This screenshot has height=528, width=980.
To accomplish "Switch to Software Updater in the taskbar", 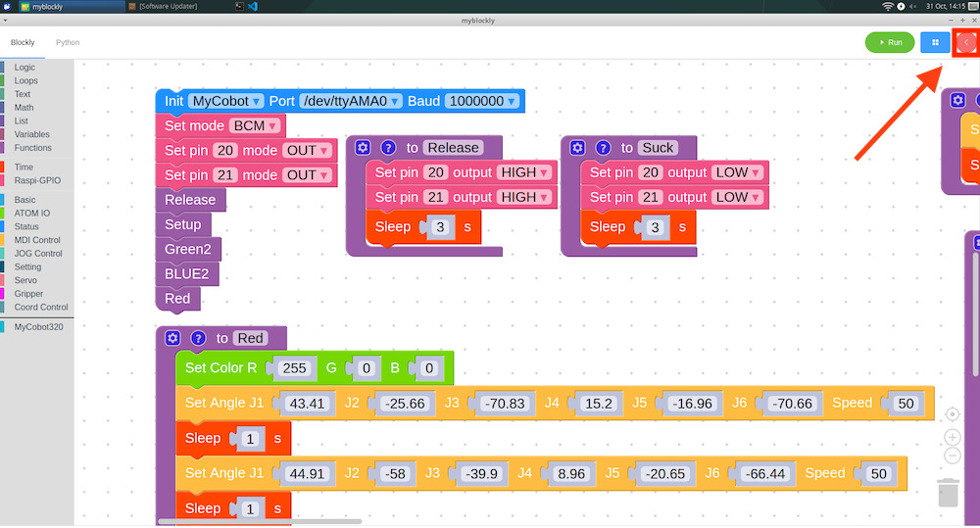I will pyautogui.click(x=163, y=6).
